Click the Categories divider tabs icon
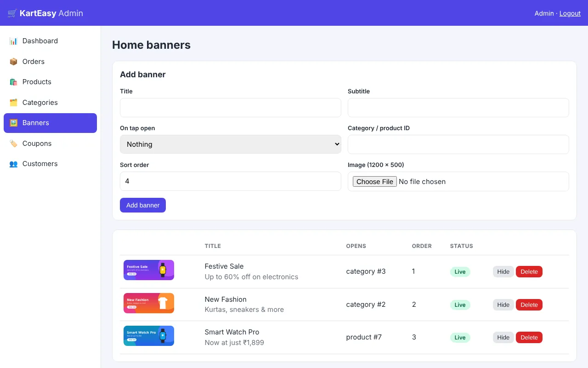 pos(13,103)
